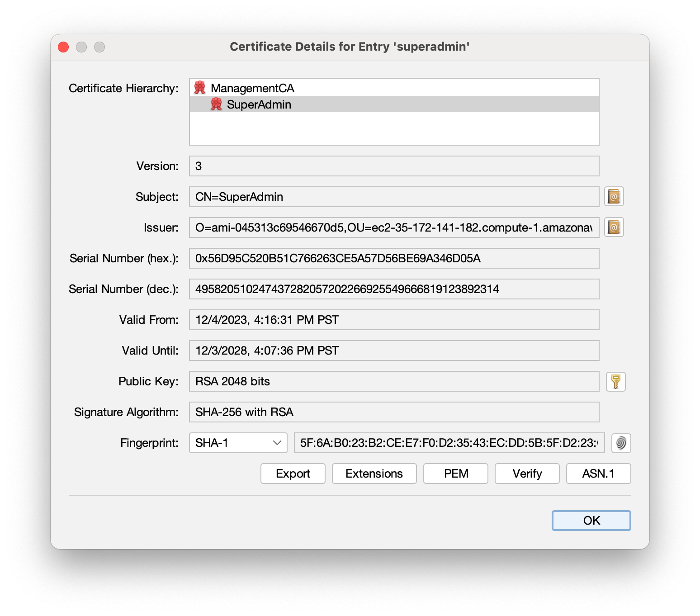
Task: Open certificate Extensions
Action: tap(374, 474)
